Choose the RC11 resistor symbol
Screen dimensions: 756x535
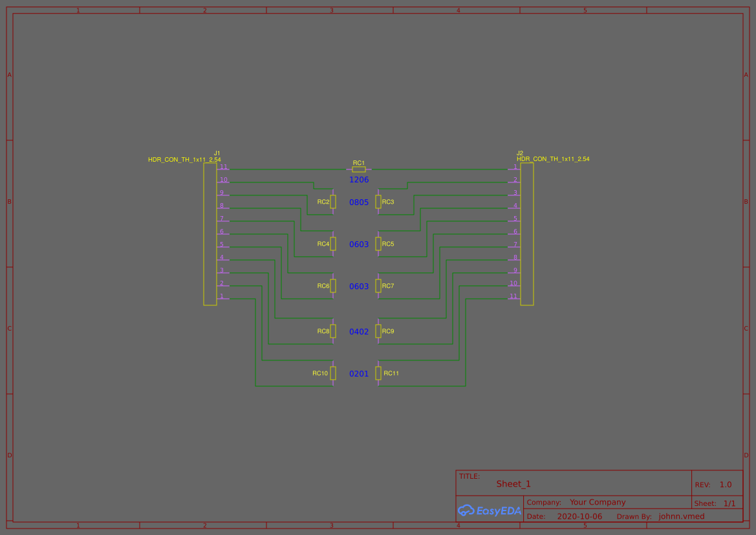pyautogui.click(x=378, y=373)
